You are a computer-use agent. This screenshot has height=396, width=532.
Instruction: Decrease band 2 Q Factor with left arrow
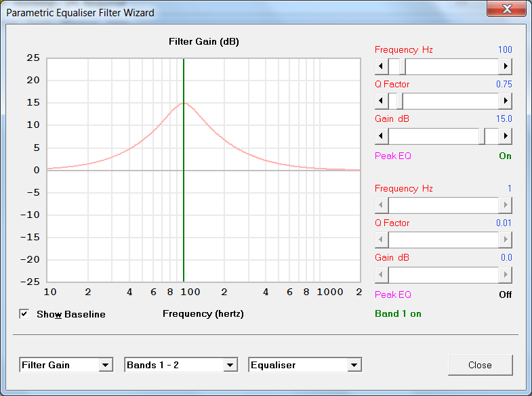(382, 240)
